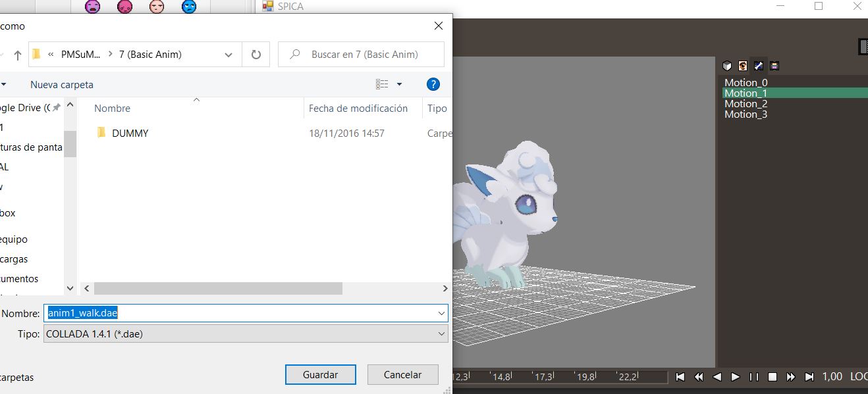Click Nueva carpeta button

click(62, 85)
